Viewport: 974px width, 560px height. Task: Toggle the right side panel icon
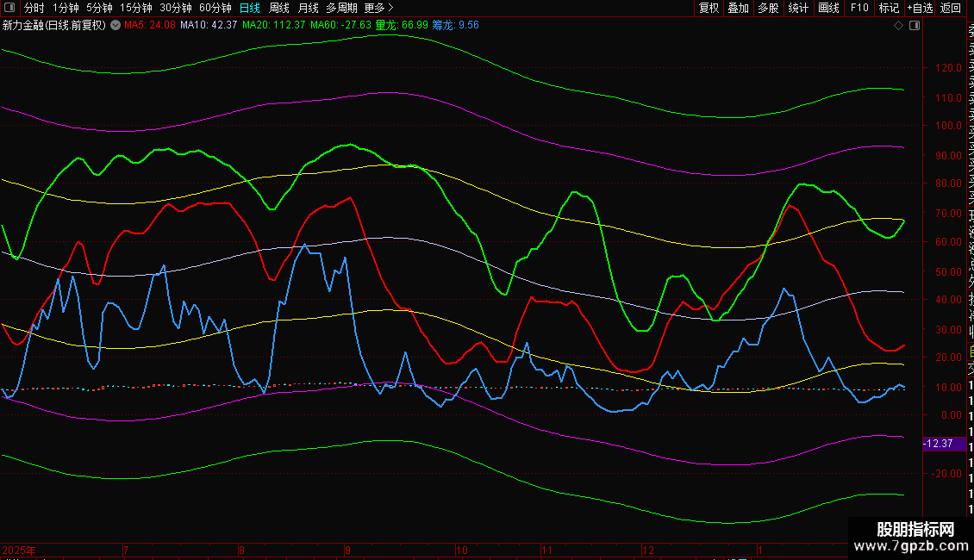click(915, 26)
